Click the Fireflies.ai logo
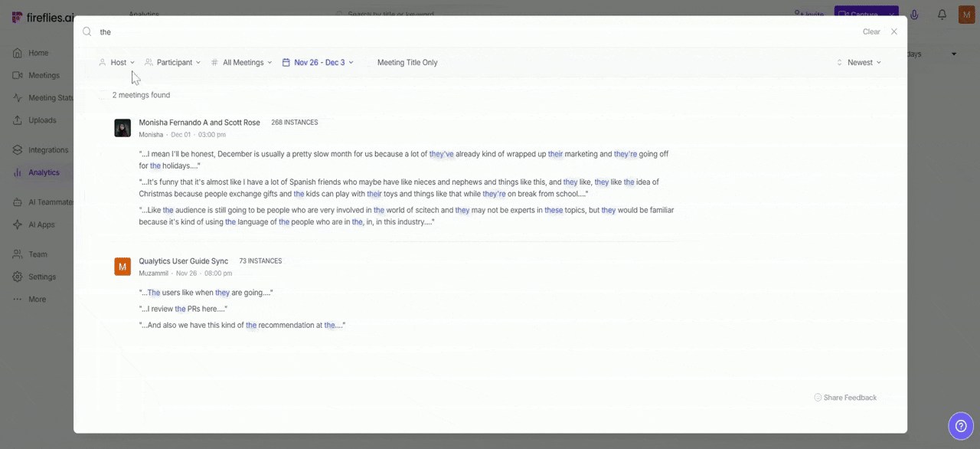 pos(42,17)
